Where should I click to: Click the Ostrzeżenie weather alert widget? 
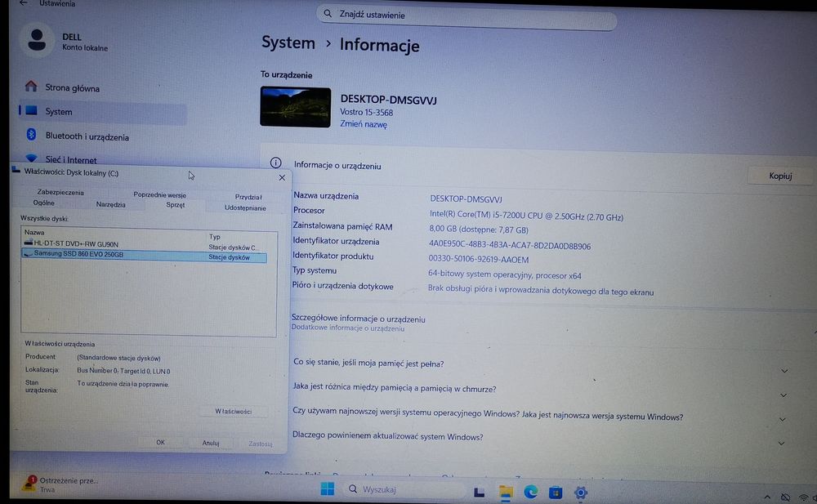click(60, 484)
